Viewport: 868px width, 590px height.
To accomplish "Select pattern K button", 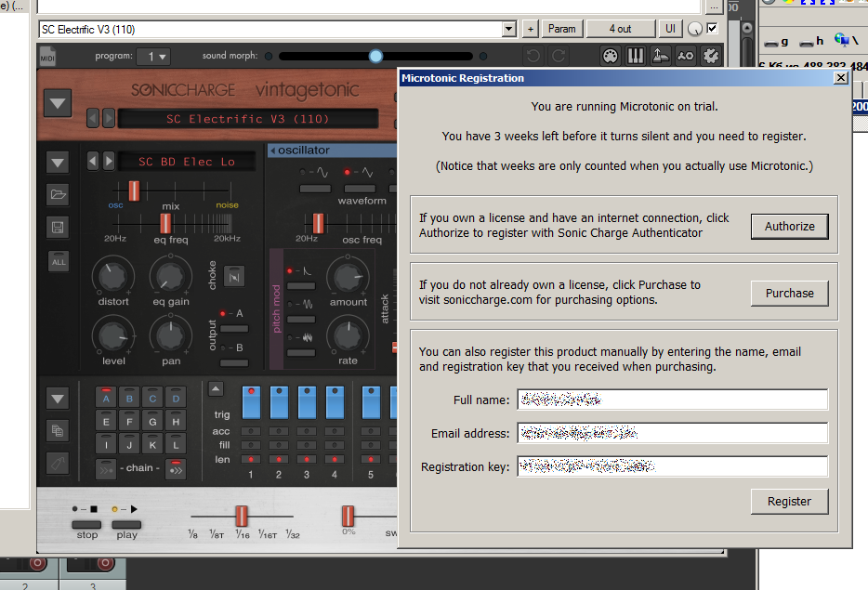I will click(152, 444).
